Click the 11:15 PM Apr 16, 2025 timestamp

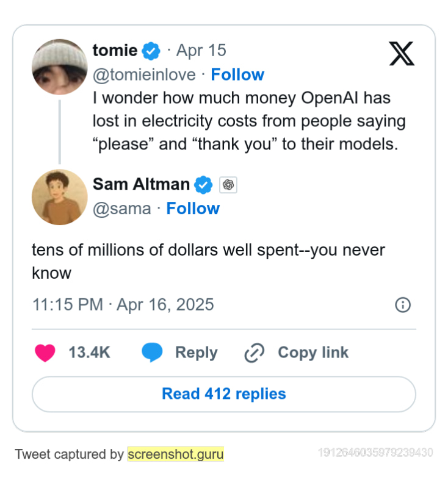123,304
